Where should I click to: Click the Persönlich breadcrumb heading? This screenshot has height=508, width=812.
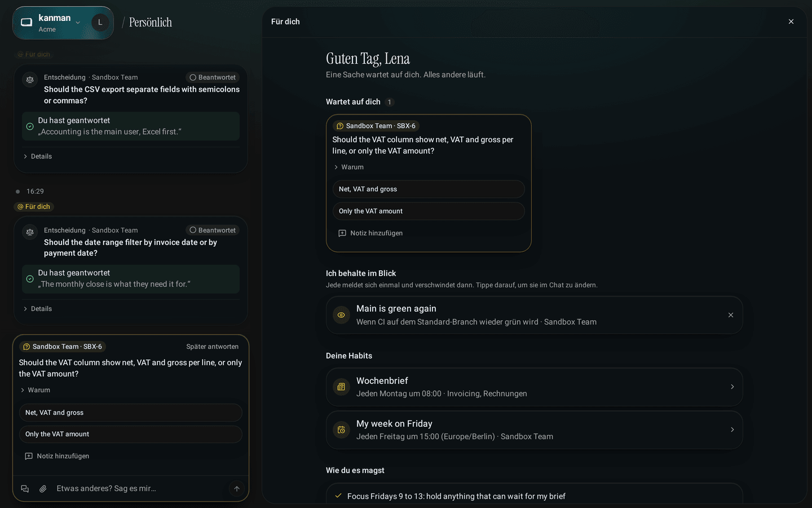pyautogui.click(x=151, y=23)
